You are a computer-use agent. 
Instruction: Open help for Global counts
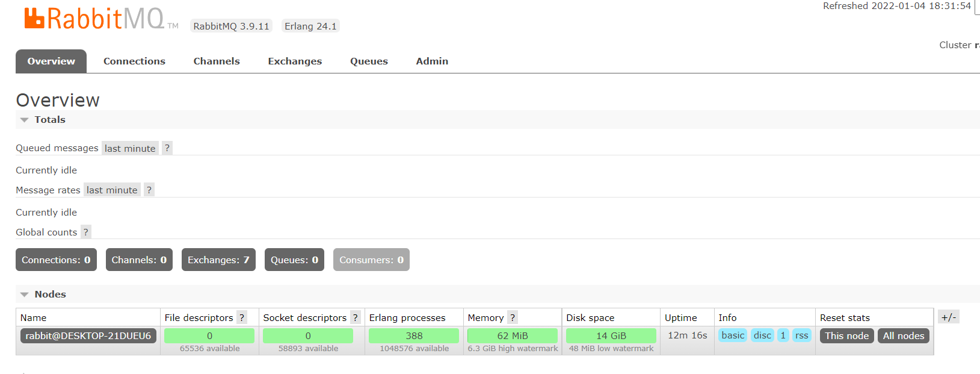click(86, 232)
